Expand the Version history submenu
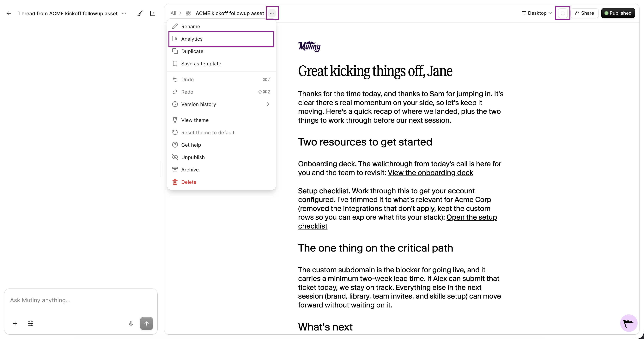The image size is (644, 339). pos(222,104)
